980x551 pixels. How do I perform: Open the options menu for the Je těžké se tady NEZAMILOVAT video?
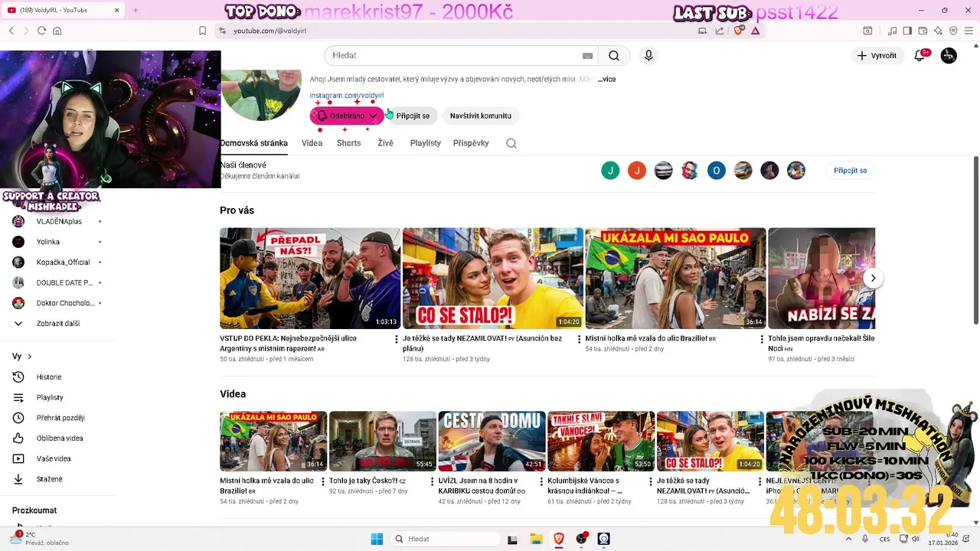[x=579, y=339]
